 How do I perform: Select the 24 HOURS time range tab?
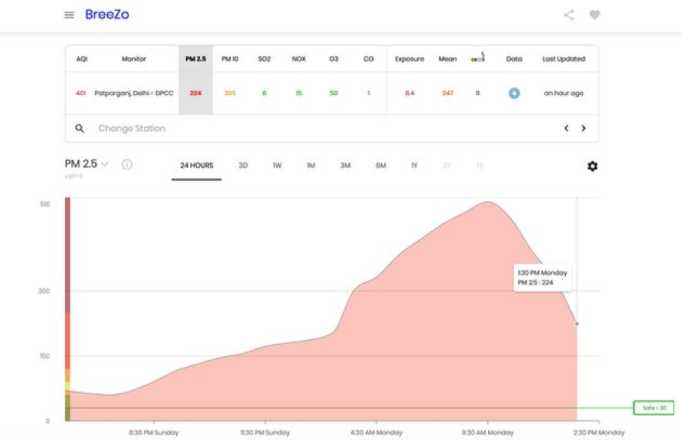tap(197, 166)
